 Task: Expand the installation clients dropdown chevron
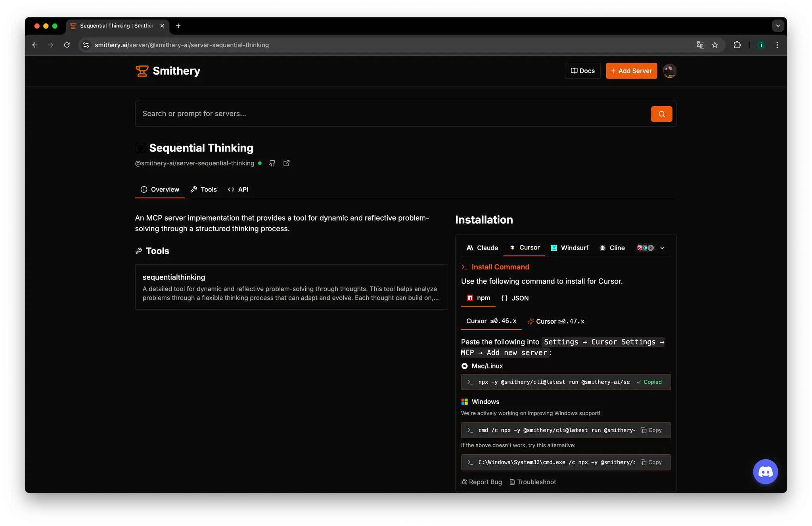pyautogui.click(x=662, y=248)
